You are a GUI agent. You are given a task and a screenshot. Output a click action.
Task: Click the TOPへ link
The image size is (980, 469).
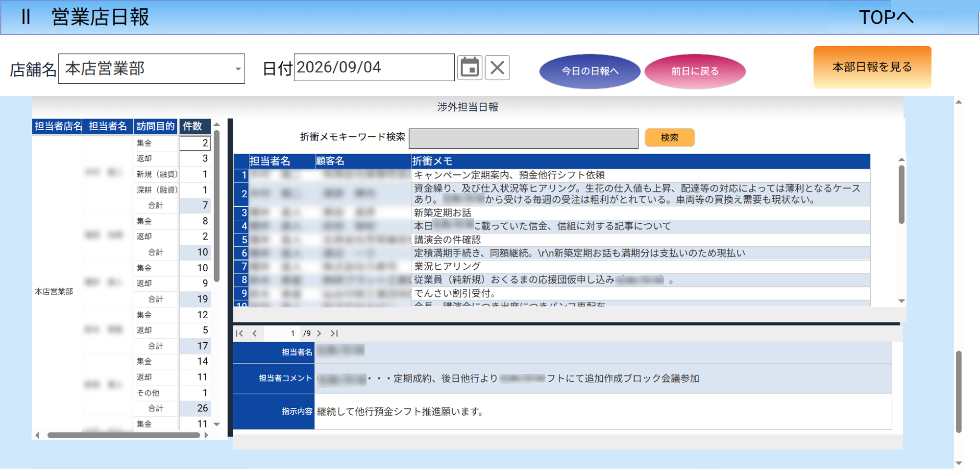[886, 18]
